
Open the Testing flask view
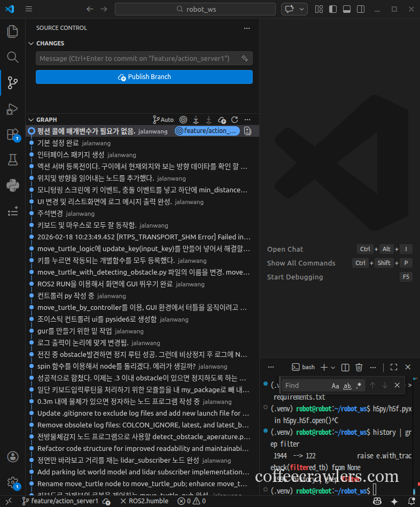pyautogui.click(x=12, y=160)
